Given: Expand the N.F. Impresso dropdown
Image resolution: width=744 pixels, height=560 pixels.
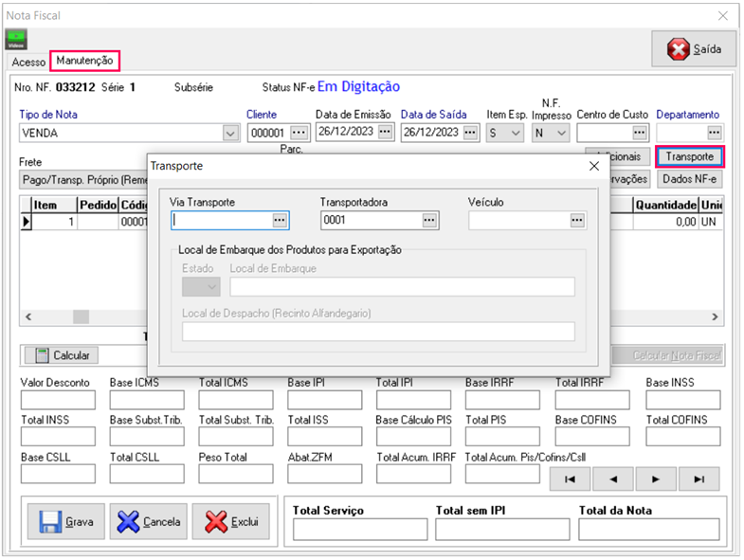Looking at the screenshot, I should click(561, 134).
